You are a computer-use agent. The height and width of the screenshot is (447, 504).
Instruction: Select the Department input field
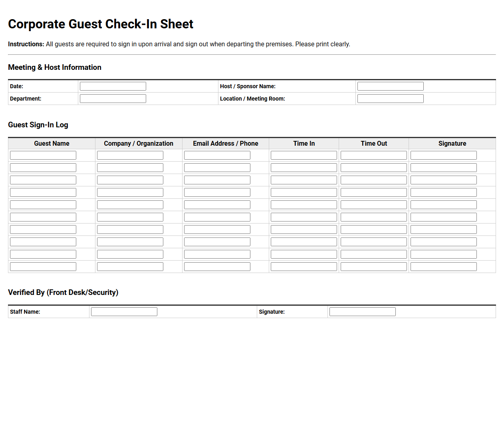(113, 99)
